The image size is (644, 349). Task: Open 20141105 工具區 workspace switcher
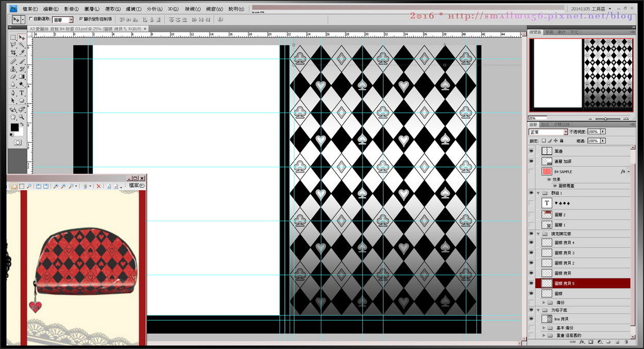[x=591, y=9]
